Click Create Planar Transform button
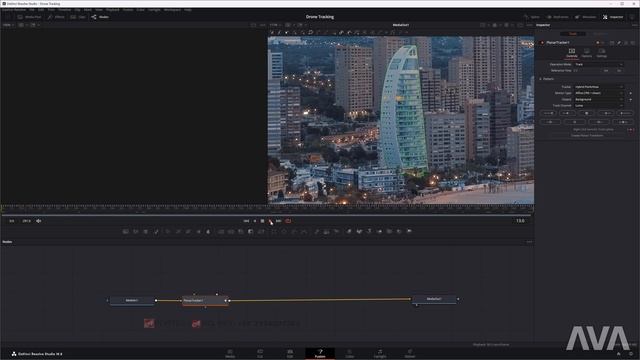 (x=587, y=136)
